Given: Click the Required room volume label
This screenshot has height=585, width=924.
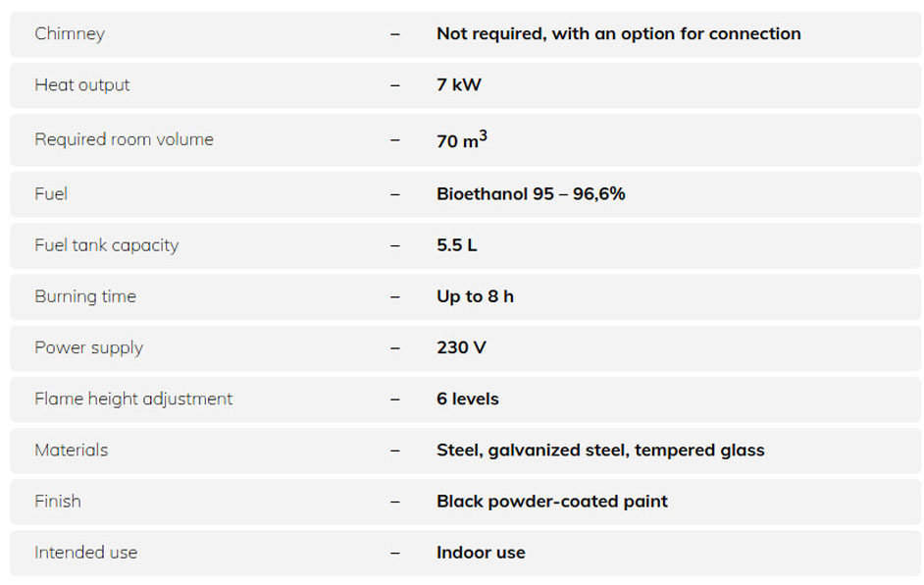Looking at the screenshot, I should click(x=124, y=139).
